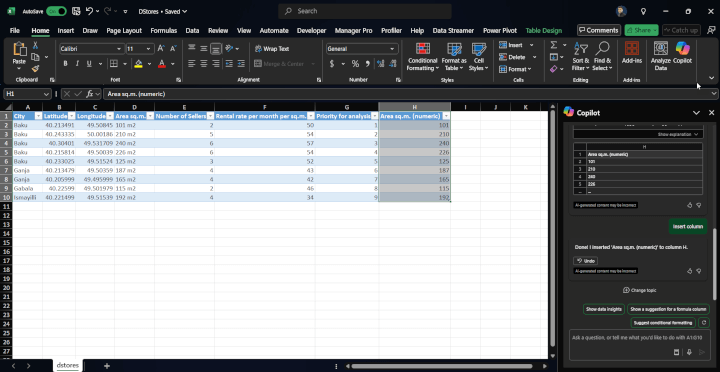Decrease font size with the smaller A
Image resolution: width=720 pixels, height=372 pixels.
pyautogui.click(x=173, y=49)
